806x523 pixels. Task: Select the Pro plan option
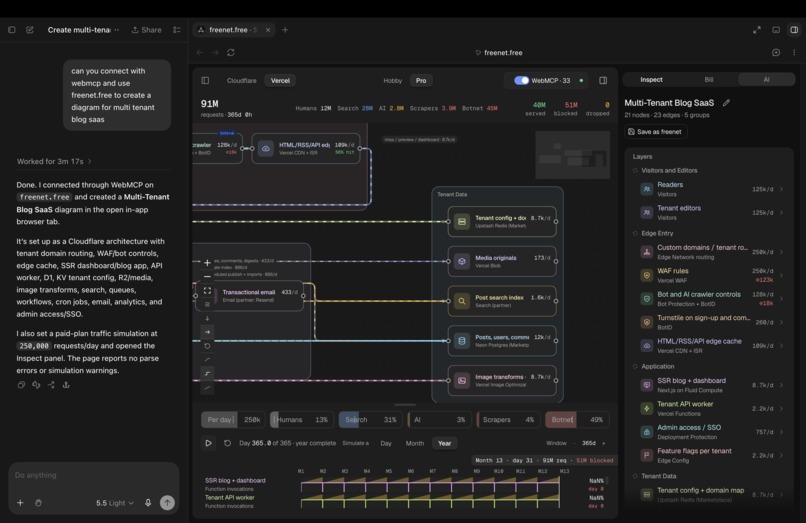[x=421, y=80]
